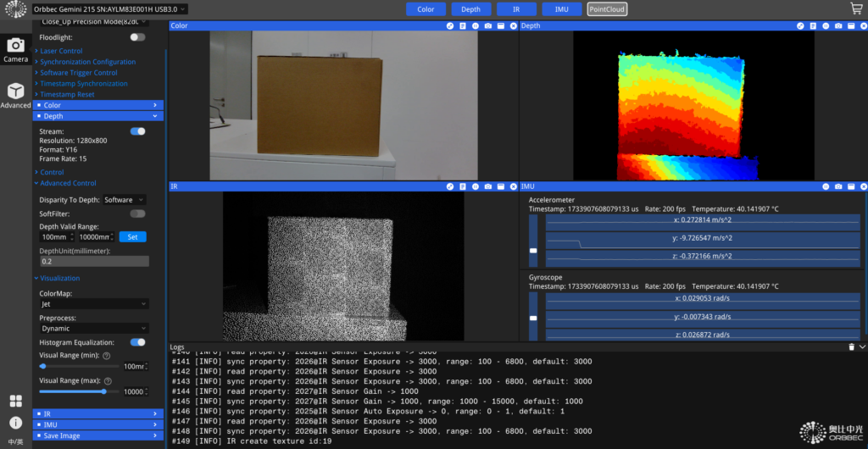This screenshot has width=868, height=449.
Task: Capture a snapshot of the Depth view
Action: pos(838,26)
